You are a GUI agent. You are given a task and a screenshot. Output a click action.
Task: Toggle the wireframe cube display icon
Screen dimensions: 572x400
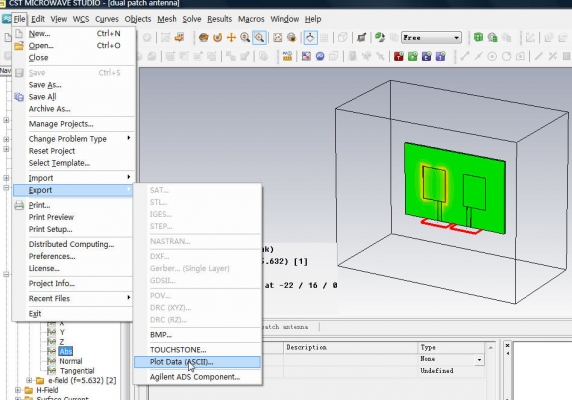pos(342,37)
